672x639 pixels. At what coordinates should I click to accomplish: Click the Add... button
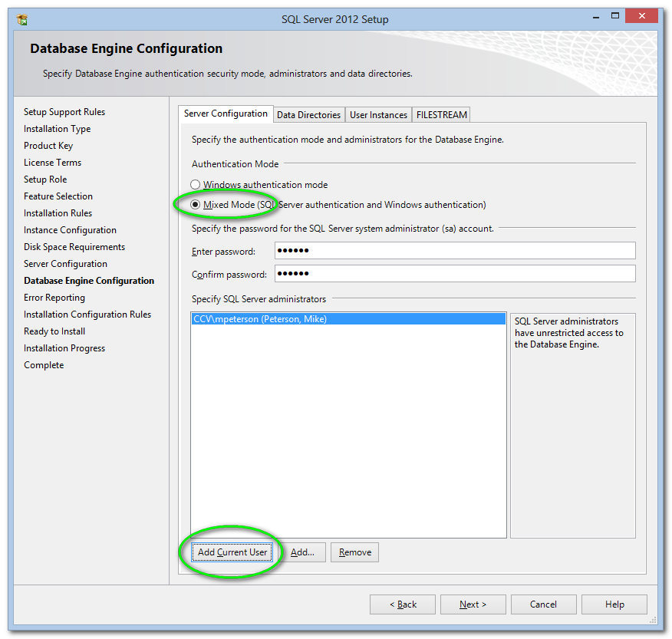[303, 552]
